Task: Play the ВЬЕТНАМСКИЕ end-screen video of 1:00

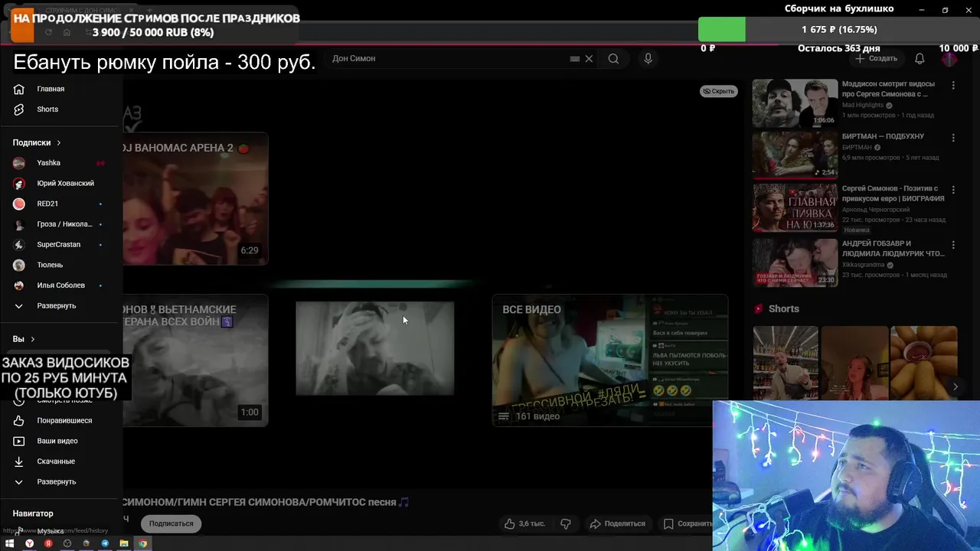Action: coord(195,360)
